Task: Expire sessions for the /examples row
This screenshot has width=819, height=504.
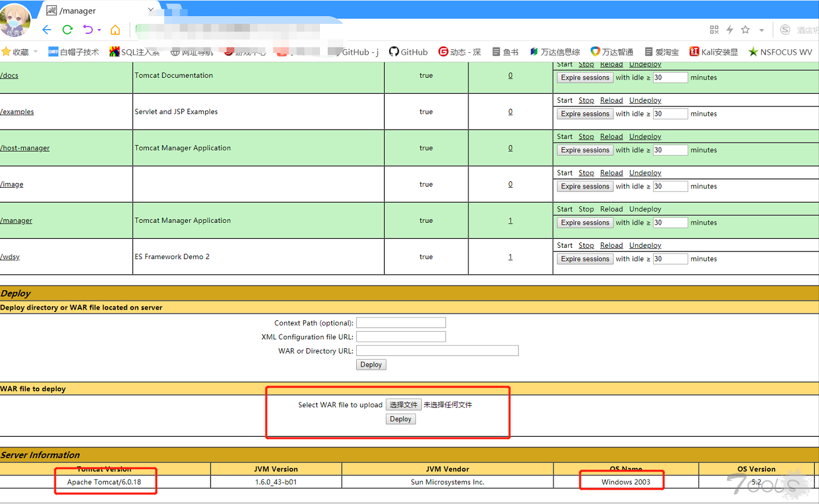Action: click(585, 114)
